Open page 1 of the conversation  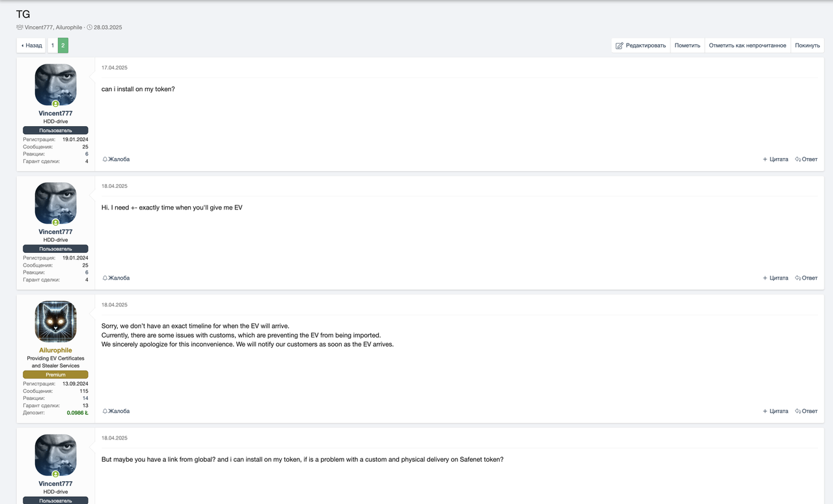click(53, 46)
